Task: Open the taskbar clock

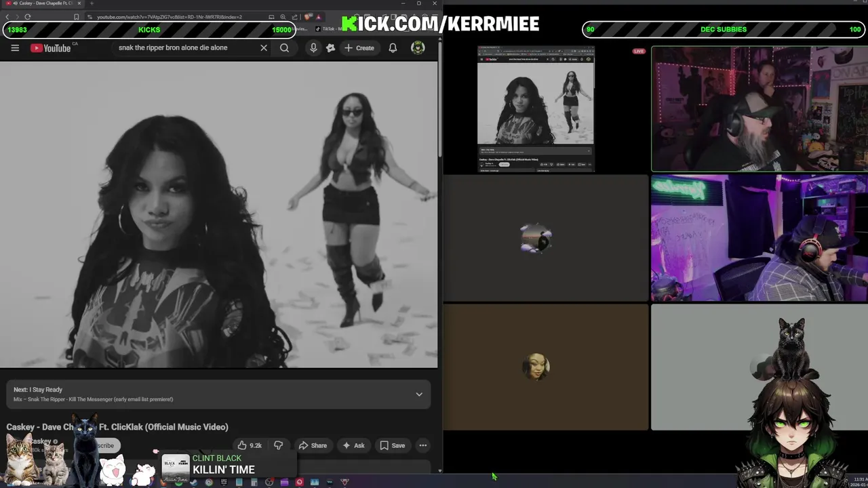Action: pyautogui.click(x=859, y=482)
